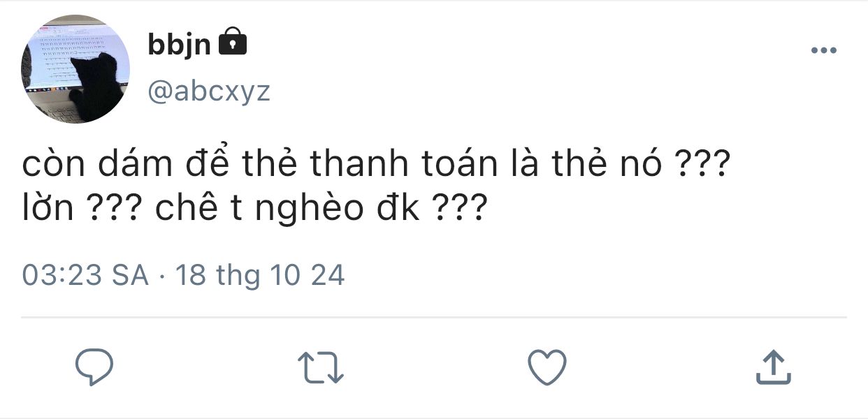Like the tweet with the heart icon
Screen dimensions: 868x419
546,367
